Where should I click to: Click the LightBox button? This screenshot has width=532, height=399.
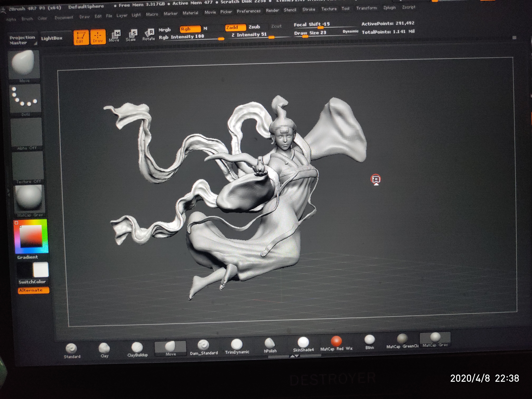52,38
